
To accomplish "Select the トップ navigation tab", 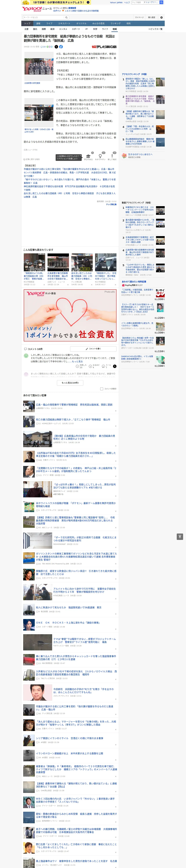I will [x=27, y=24].
